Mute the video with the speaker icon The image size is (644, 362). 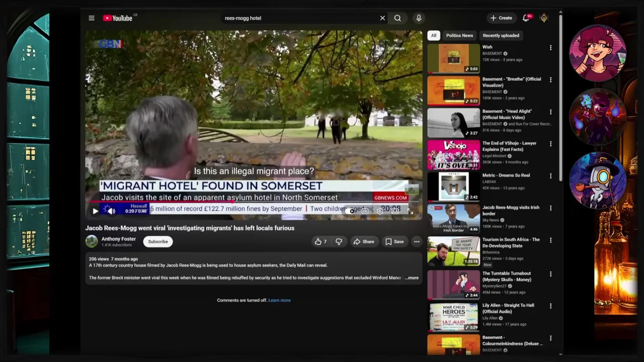pyautogui.click(x=111, y=211)
